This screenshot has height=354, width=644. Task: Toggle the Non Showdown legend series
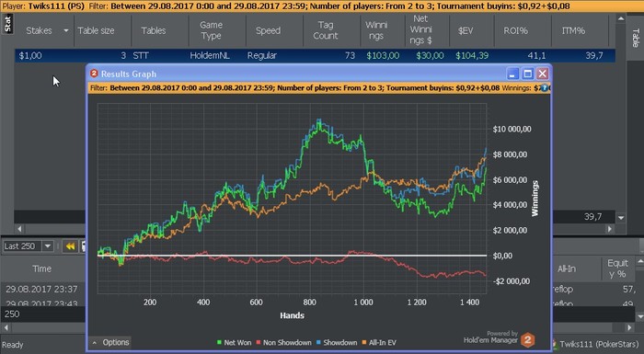point(283,342)
